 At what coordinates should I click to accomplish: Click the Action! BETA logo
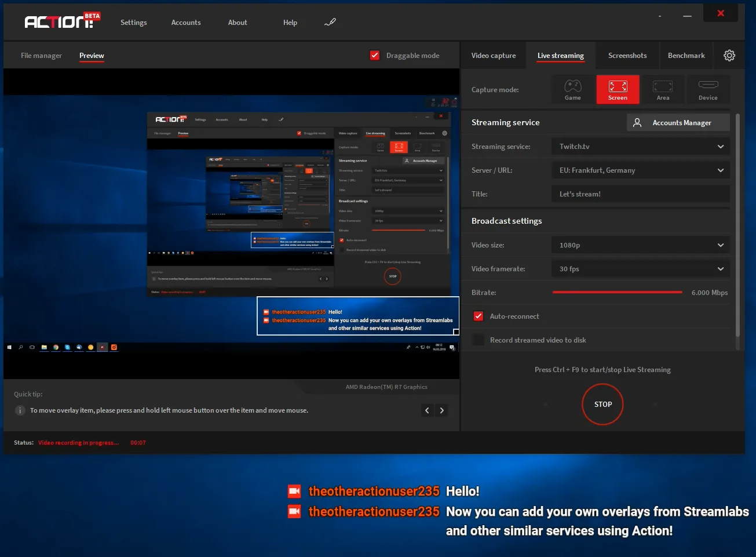(63, 21)
